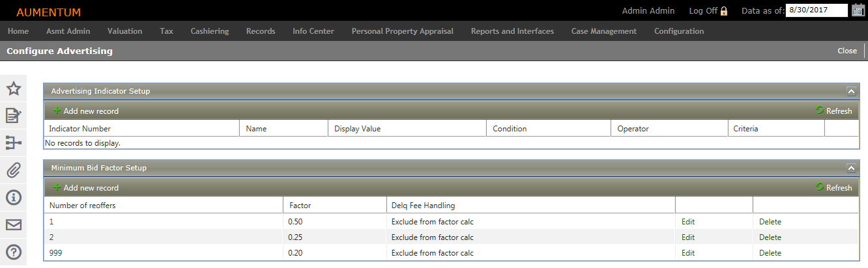Open the Cashiering menu
The height and width of the screenshot is (268, 868).
coord(210,31)
